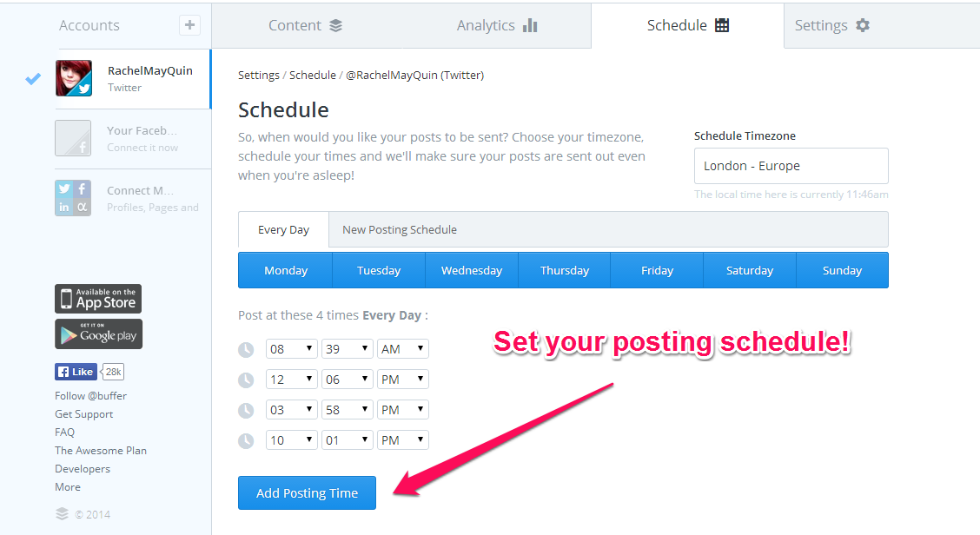Viewport: 980px width, 535px height.
Task: Click the Add Posting Time button
Action: click(307, 493)
